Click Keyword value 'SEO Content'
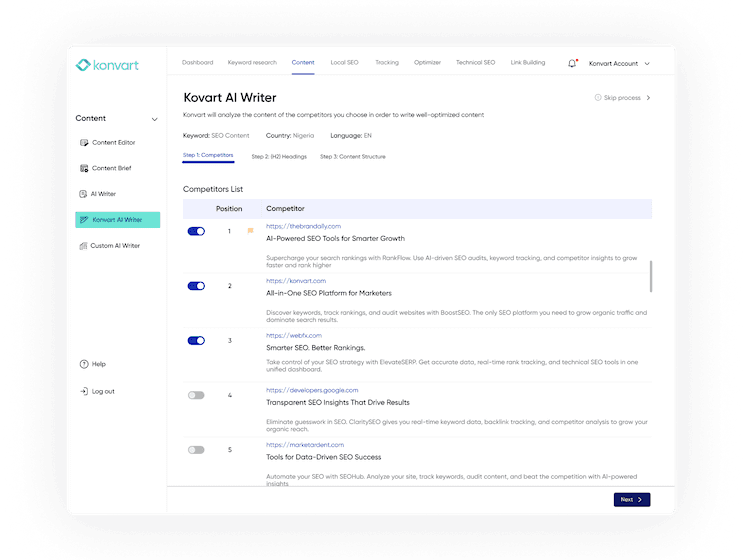743x560 pixels. pos(230,135)
